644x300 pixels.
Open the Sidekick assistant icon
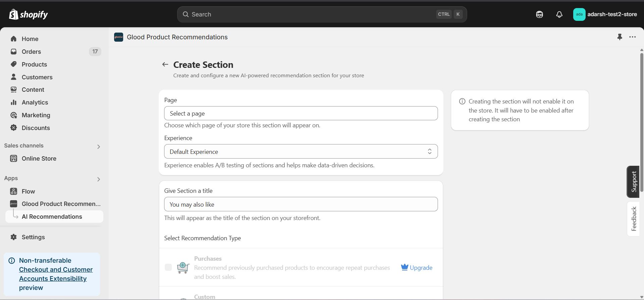coord(539,14)
